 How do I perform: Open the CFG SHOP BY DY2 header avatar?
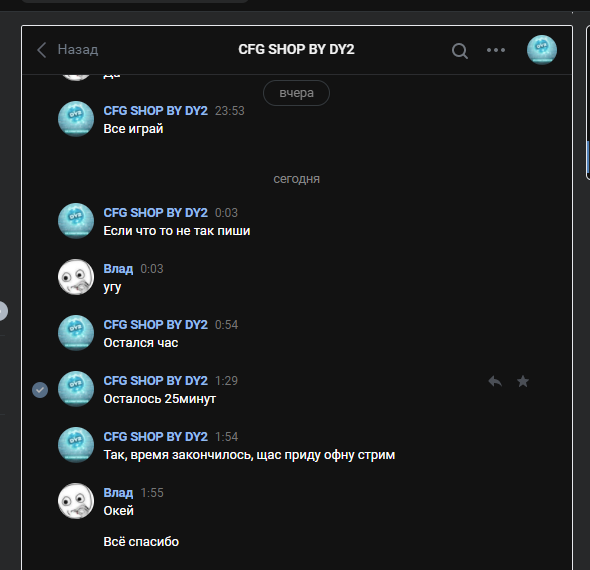click(542, 50)
